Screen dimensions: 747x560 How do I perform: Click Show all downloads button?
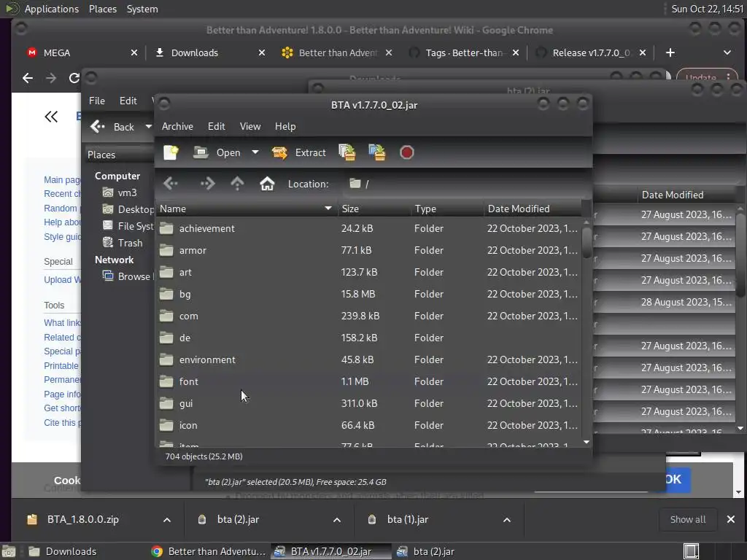pyautogui.click(x=688, y=519)
